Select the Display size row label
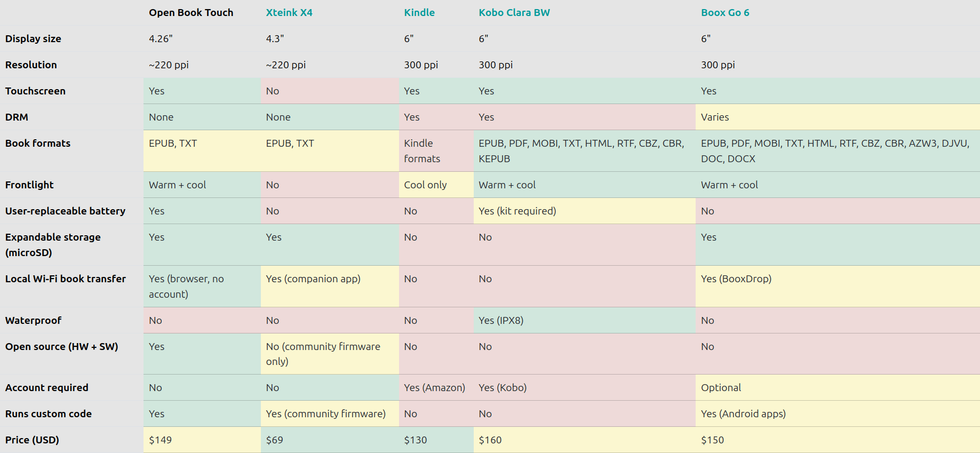Image resolution: width=980 pixels, height=453 pixels. 33,38
